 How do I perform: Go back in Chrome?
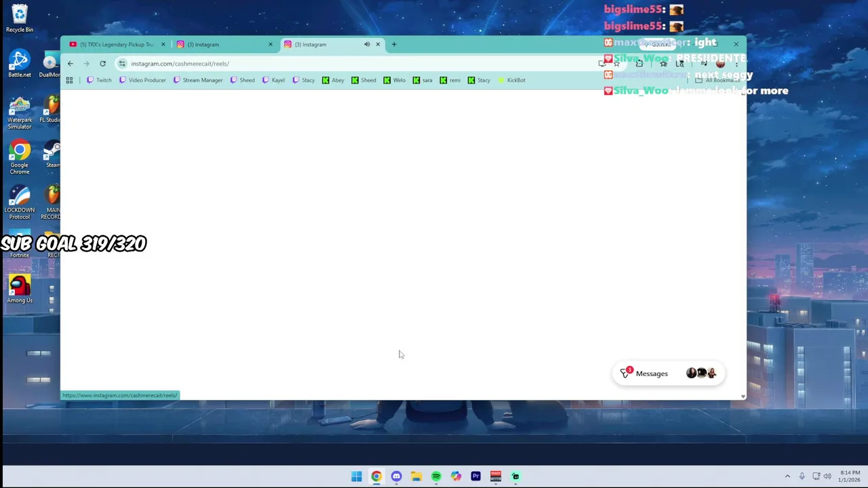click(70, 64)
